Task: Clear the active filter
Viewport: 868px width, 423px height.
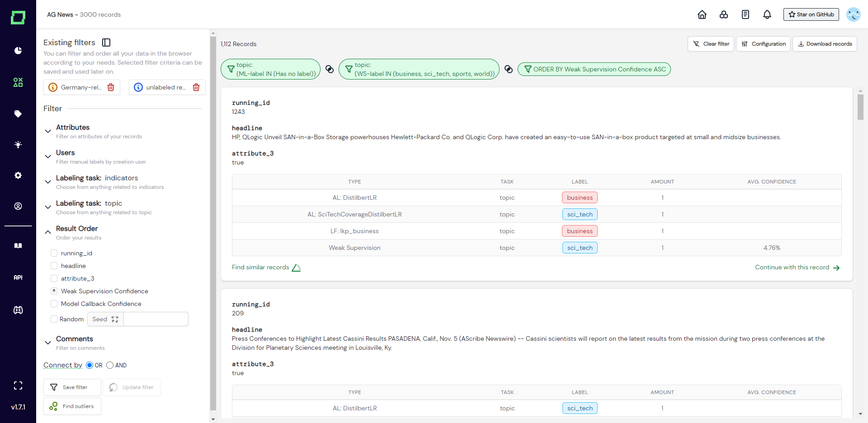Action: pos(711,44)
